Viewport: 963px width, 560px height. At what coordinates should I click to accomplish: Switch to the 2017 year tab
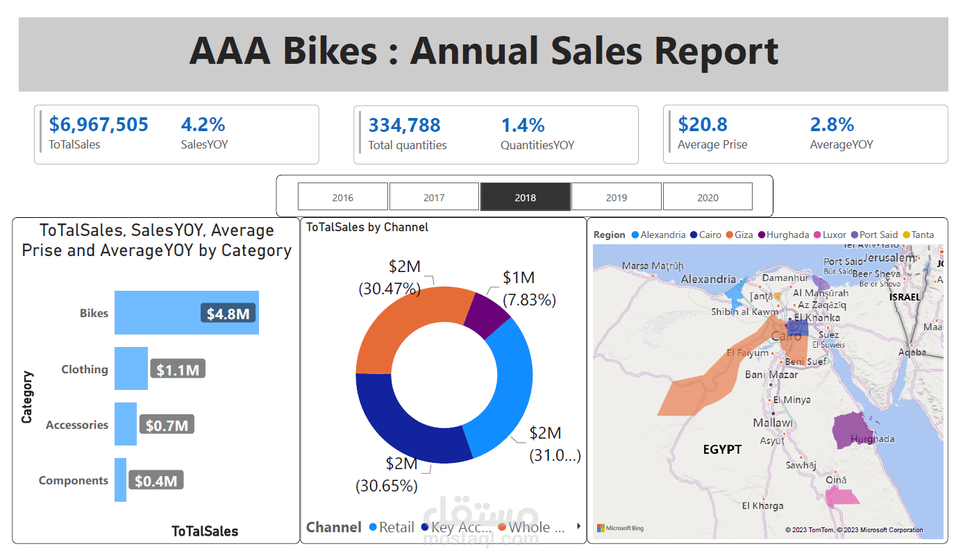[x=434, y=196]
